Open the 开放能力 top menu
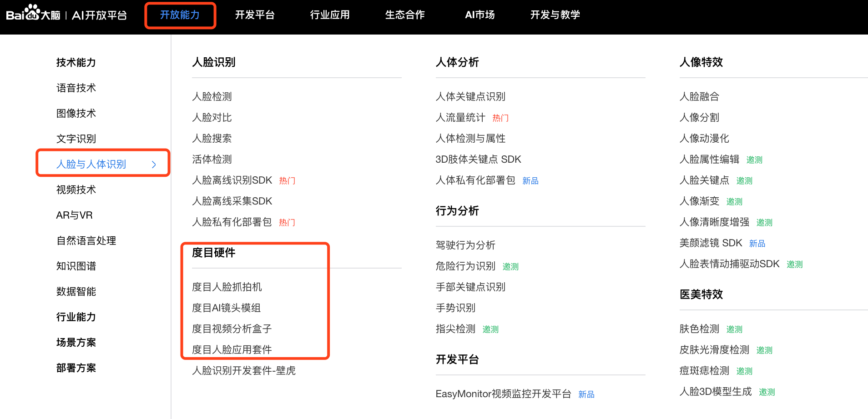Screen dimensions: 868x419 coord(180,15)
